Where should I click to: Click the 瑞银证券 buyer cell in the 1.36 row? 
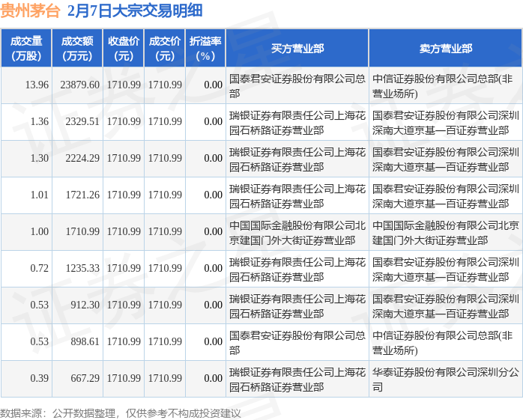[x=297, y=122]
